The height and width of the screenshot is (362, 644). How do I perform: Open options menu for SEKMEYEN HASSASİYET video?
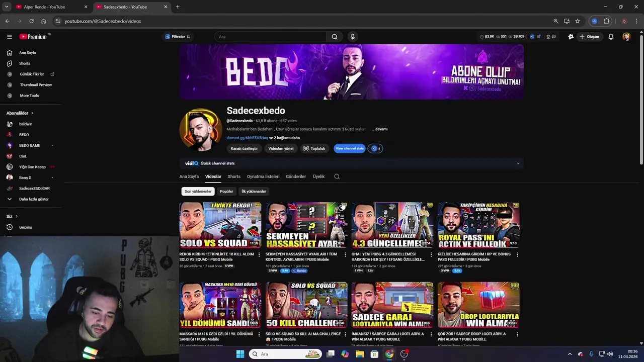tap(345, 254)
